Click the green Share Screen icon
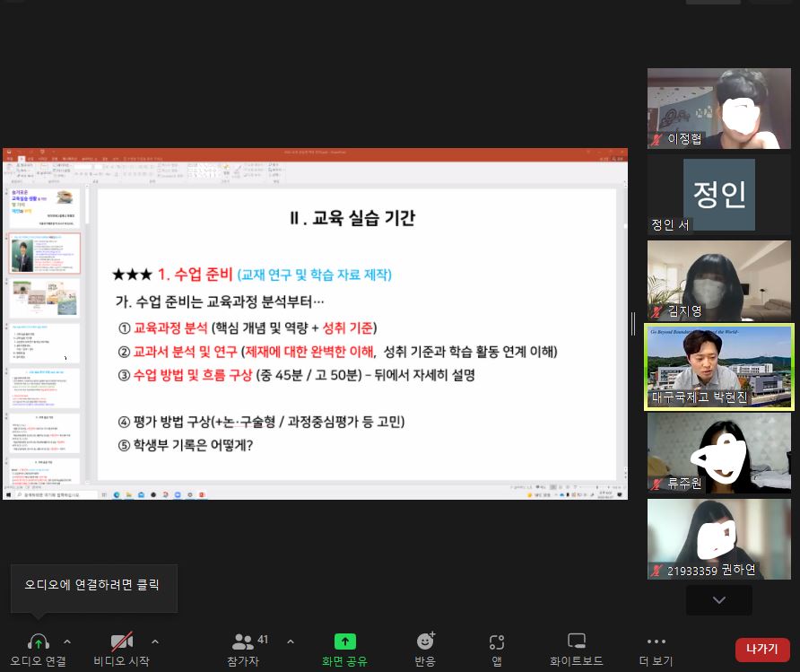This screenshot has width=800, height=672. pyautogui.click(x=345, y=641)
